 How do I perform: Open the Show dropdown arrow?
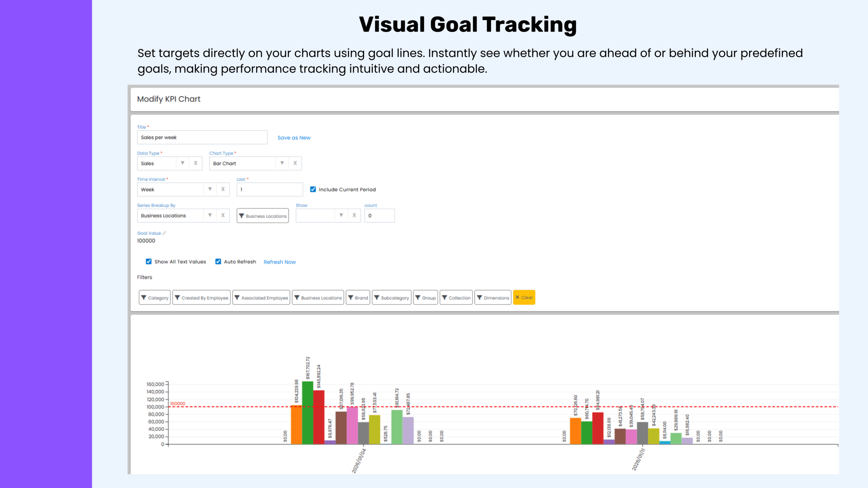pos(341,216)
